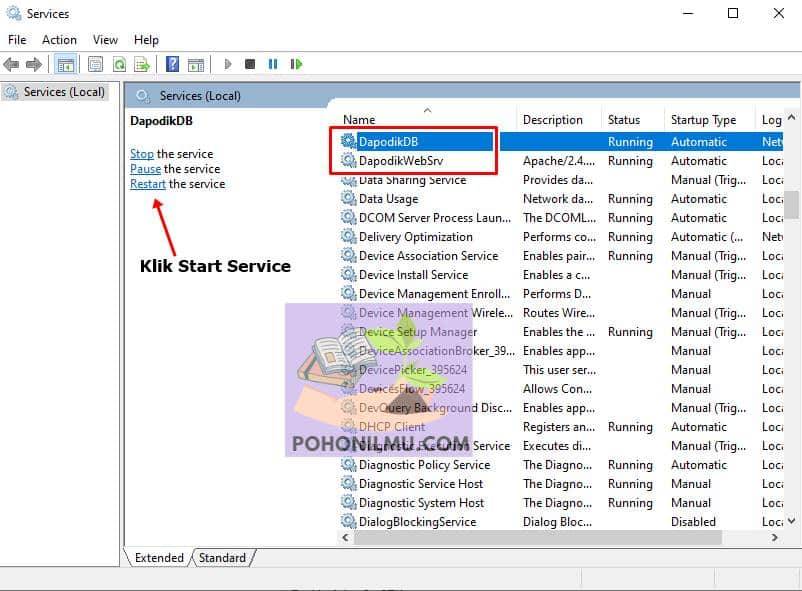802x591 pixels.
Task: Click the gear icon beside Diagnostic System Host
Action: tap(348, 502)
